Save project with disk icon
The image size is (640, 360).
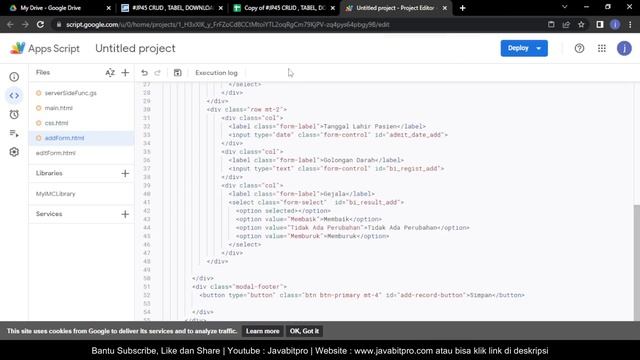[178, 73]
